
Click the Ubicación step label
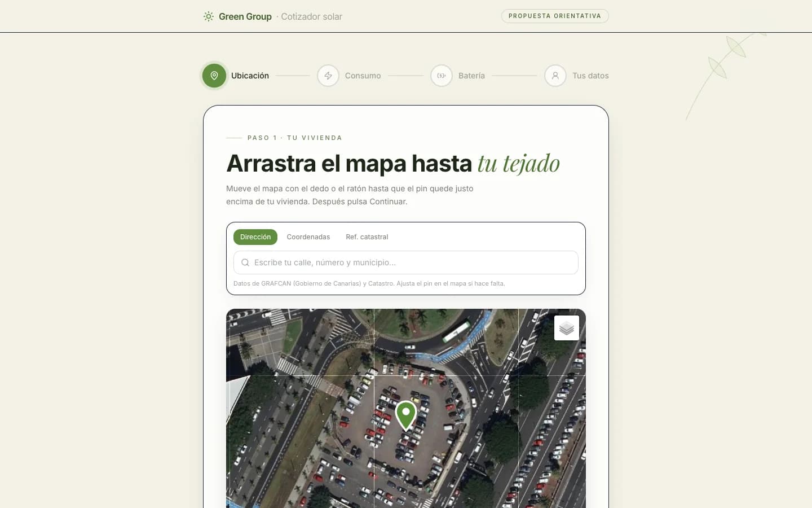[x=250, y=76]
